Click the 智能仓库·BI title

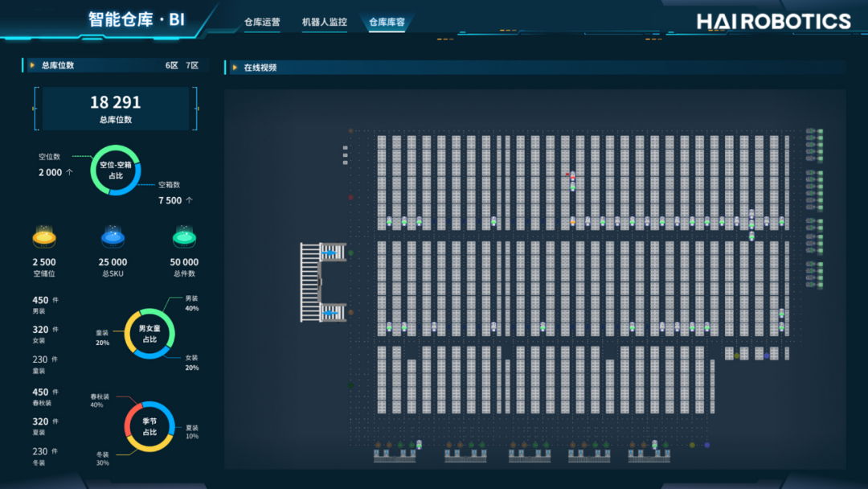point(137,19)
